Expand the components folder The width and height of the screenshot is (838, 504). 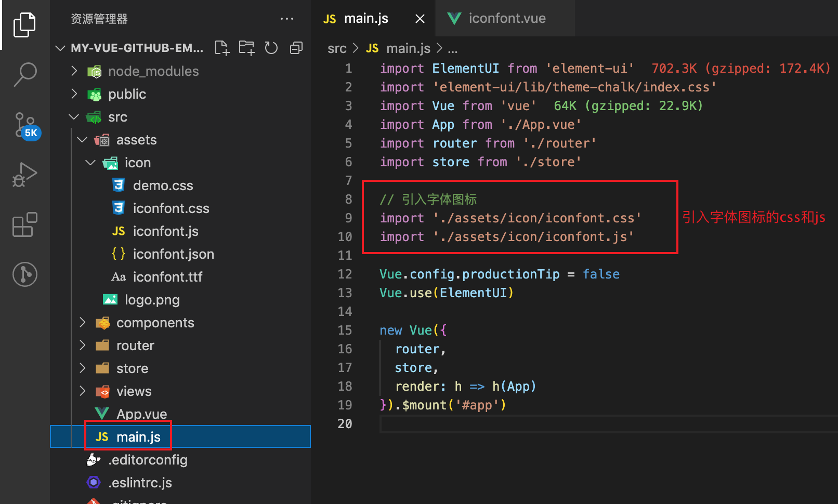[x=82, y=323]
